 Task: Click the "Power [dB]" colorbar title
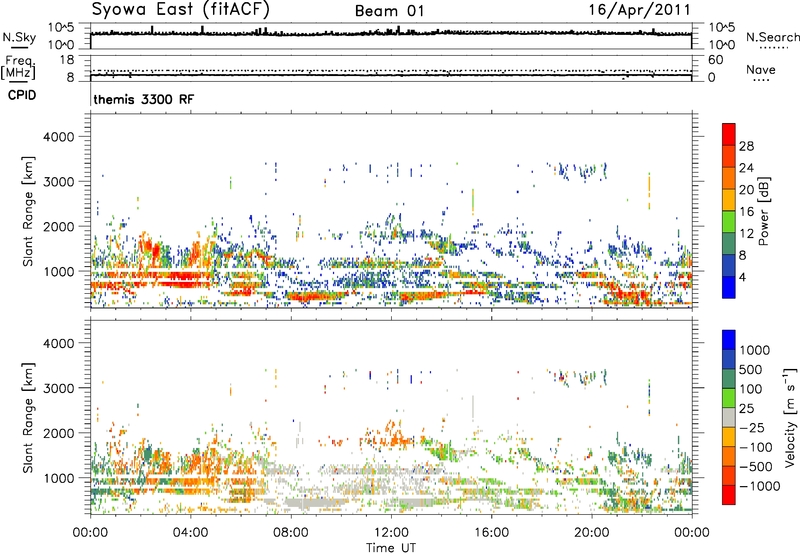tap(764, 211)
